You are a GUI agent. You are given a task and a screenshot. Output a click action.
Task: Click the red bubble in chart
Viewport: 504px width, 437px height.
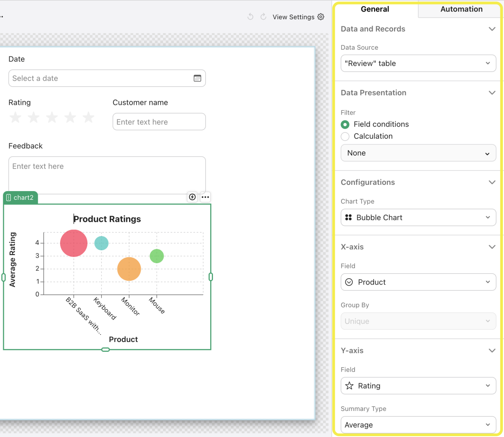(74, 243)
